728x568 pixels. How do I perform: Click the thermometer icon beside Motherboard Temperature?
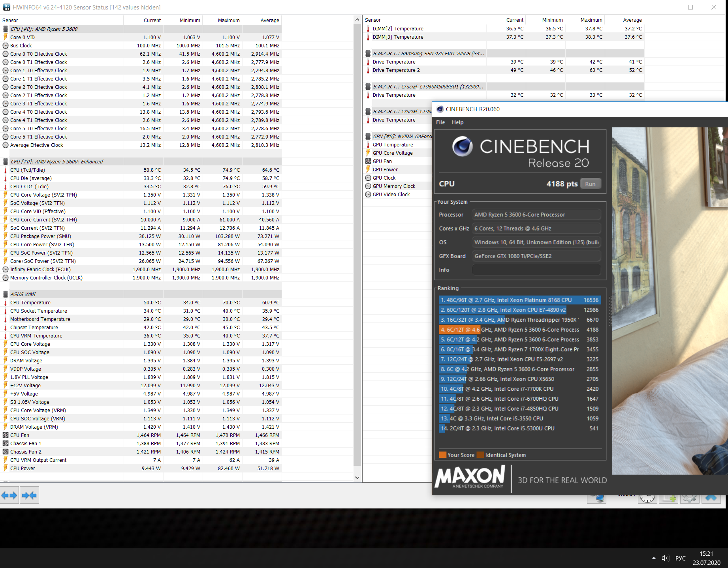click(6, 319)
